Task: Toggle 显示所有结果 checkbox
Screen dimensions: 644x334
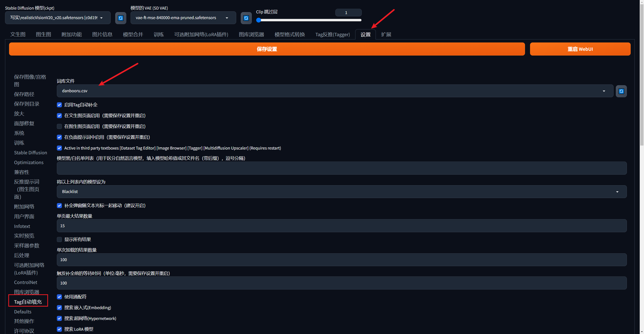Action: (x=59, y=240)
